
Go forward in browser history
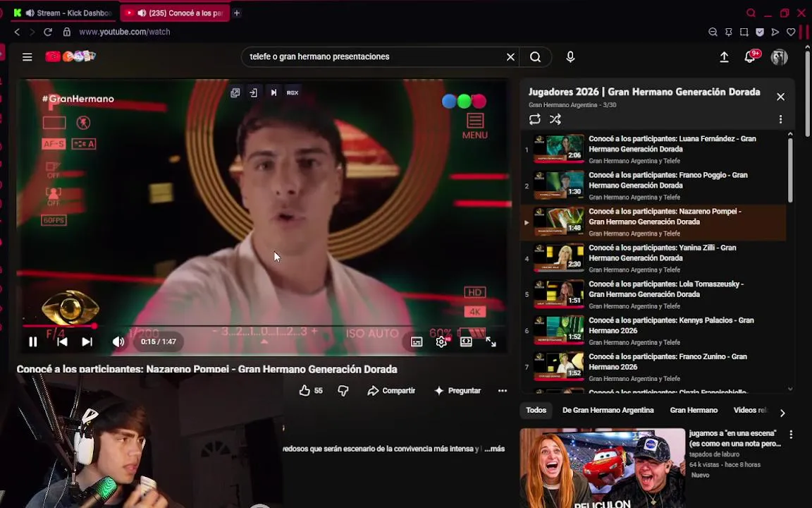[x=32, y=32]
